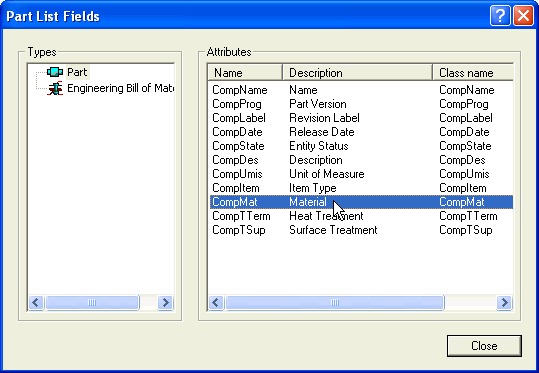Click CompUmis in the Class name column

pyautogui.click(x=464, y=174)
